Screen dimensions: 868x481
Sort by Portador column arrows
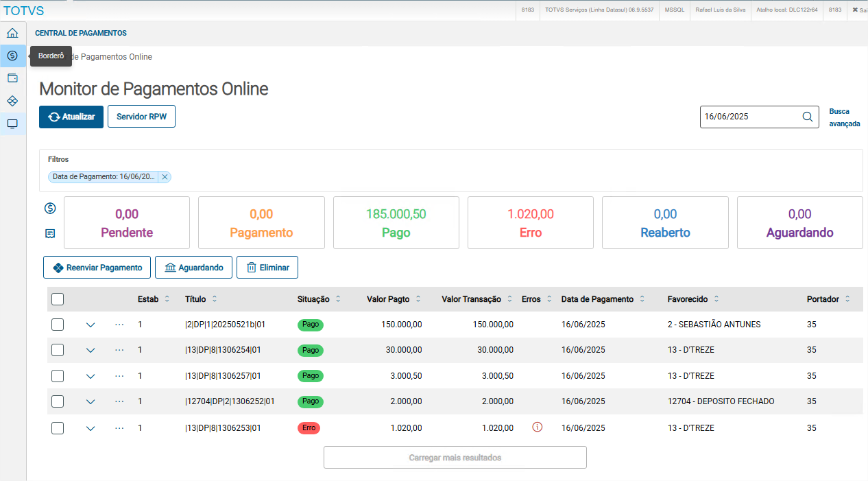[847, 299]
